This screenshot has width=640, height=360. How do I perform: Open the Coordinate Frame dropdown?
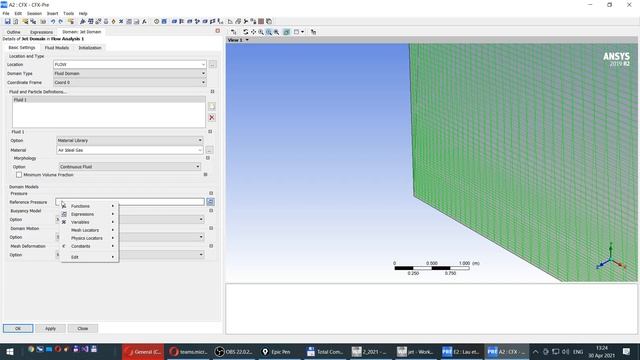[x=203, y=82]
